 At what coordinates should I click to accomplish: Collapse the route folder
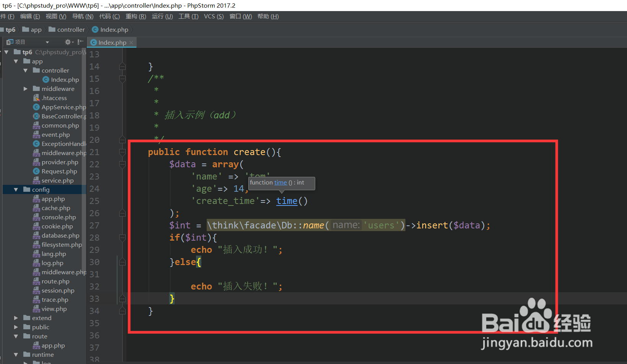[x=16, y=336]
